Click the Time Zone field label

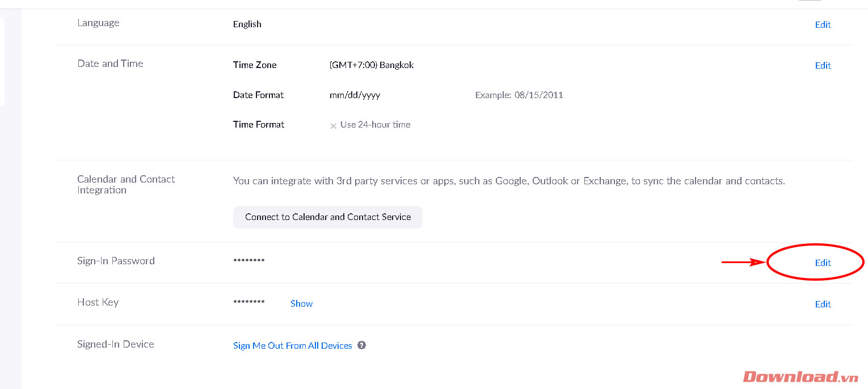click(x=255, y=65)
